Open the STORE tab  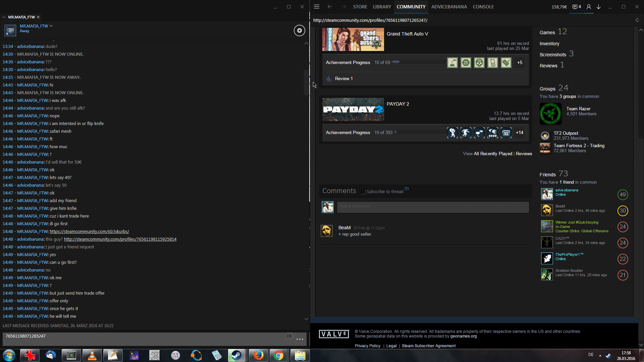(x=360, y=7)
